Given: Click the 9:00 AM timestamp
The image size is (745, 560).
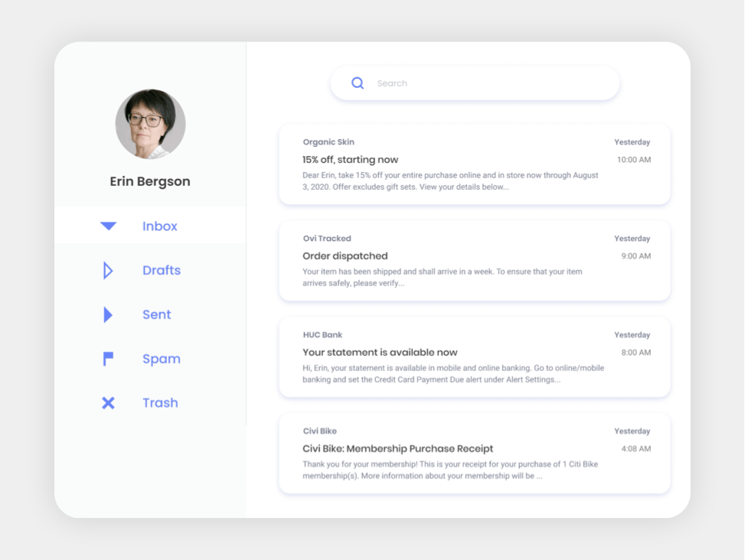Looking at the screenshot, I should [x=636, y=256].
